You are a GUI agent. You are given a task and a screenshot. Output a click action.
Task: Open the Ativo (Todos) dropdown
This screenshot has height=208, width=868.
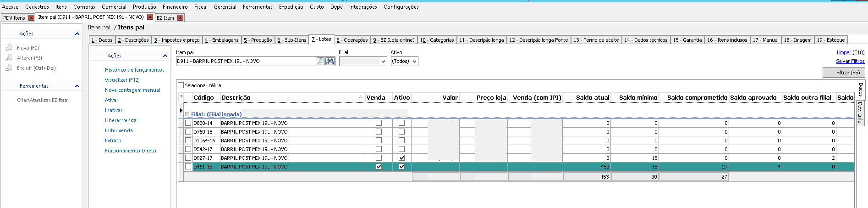click(x=414, y=61)
